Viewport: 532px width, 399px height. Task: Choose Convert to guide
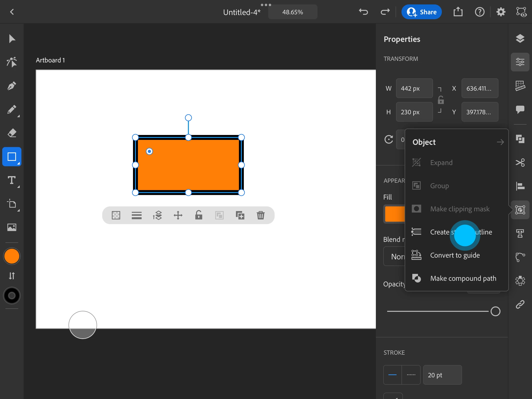(x=455, y=255)
